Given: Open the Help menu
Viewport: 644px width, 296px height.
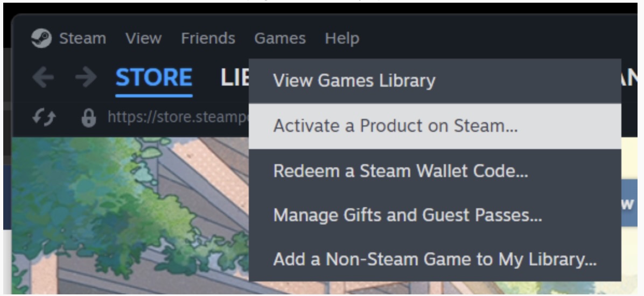Looking at the screenshot, I should tap(342, 39).
